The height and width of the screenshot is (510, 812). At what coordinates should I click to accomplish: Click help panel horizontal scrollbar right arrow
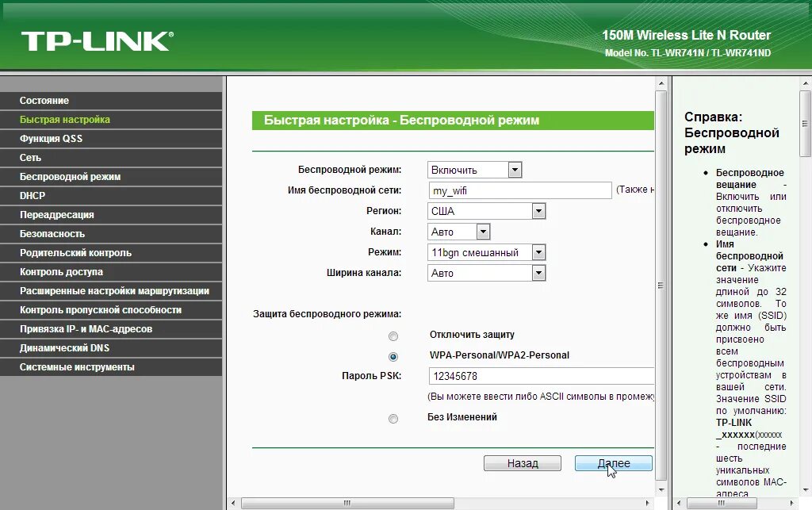pyautogui.click(x=791, y=503)
